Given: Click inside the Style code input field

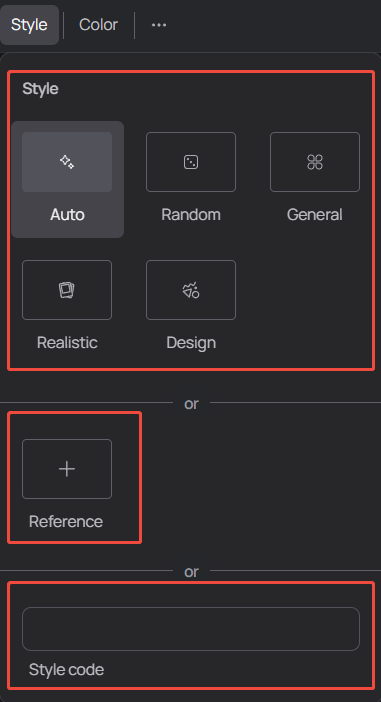Looking at the screenshot, I should (x=191, y=629).
